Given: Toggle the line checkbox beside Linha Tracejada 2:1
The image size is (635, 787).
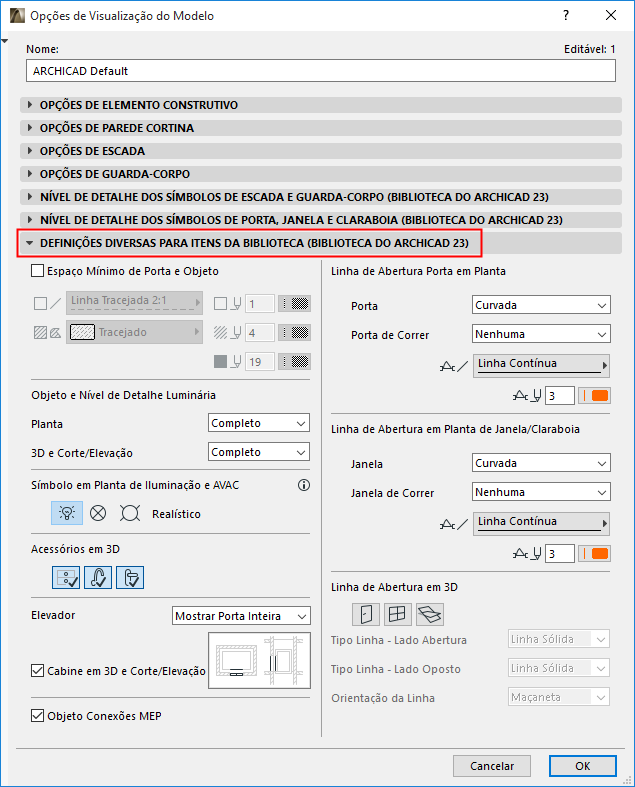Looking at the screenshot, I should 40,304.
